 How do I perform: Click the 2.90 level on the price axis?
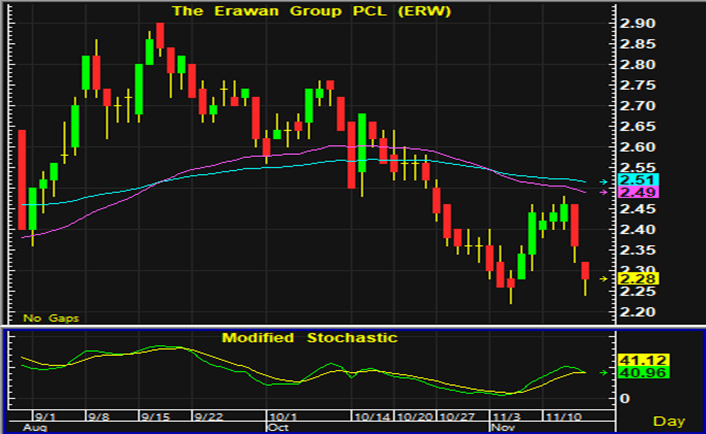point(635,23)
